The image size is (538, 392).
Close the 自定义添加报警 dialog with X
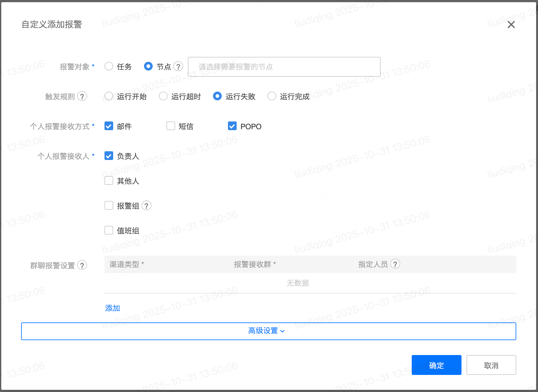pyautogui.click(x=511, y=25)
